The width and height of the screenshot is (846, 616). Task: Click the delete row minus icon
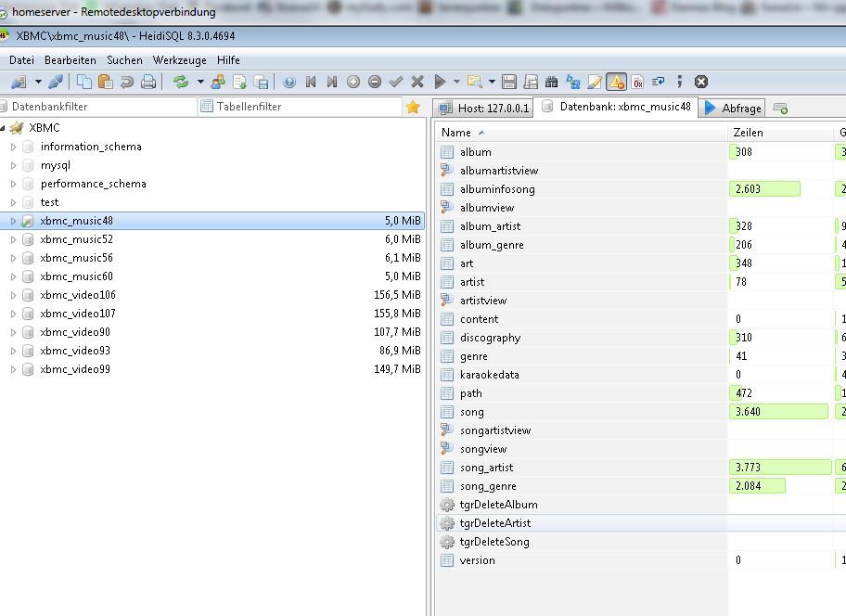[375, 82]
